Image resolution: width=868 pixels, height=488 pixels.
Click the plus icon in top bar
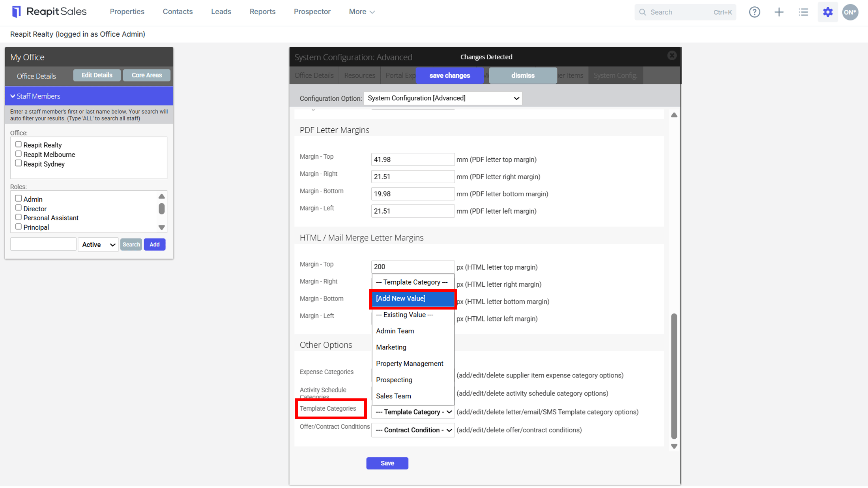[779, 12]
